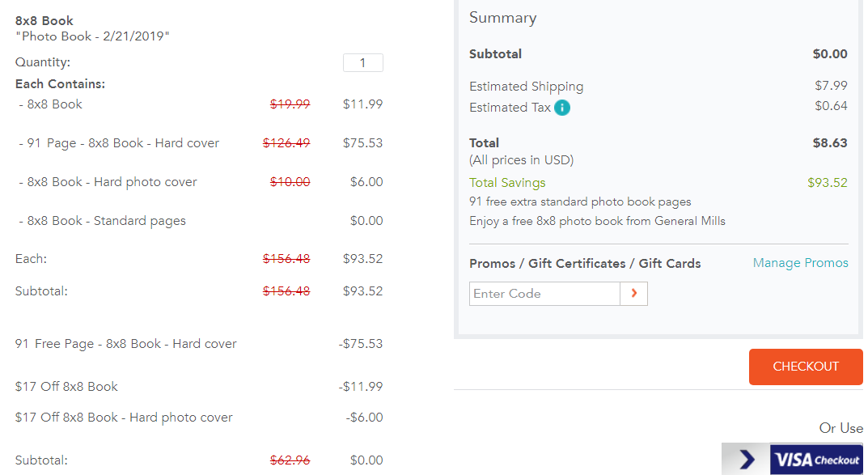Open the Manage Promos link

pos(801,263)
